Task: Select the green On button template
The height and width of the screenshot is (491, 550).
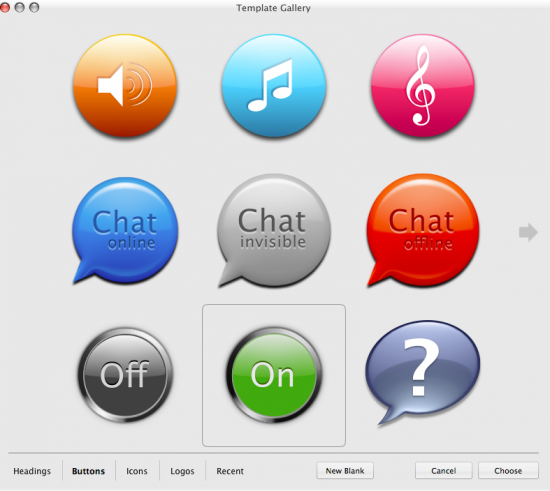Action: [x=274, y=375]
